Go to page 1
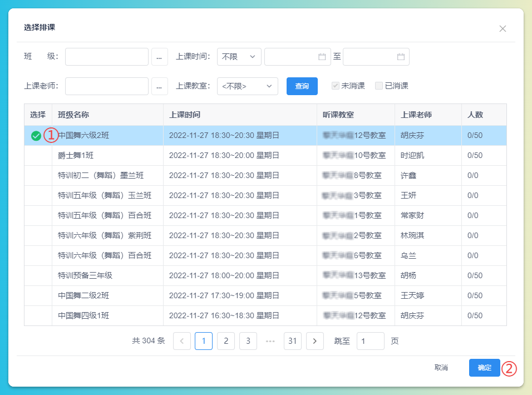The image size is (532, 395). tap(204, 341)
